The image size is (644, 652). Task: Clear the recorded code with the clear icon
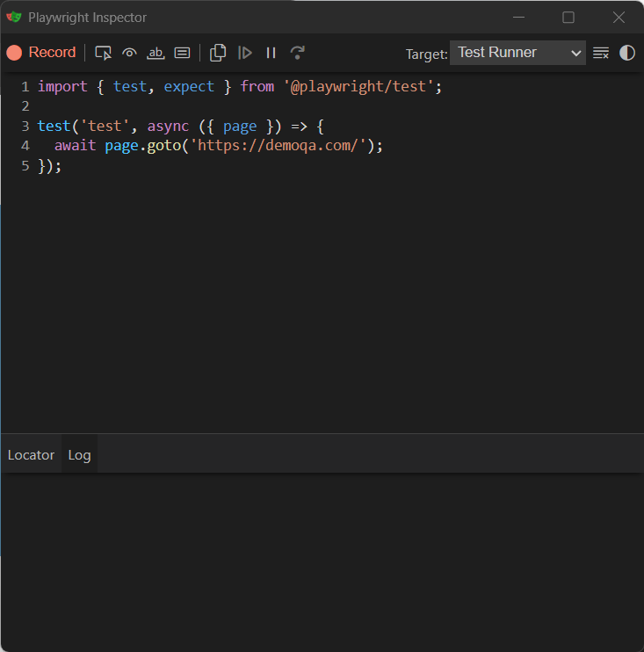point(601,53)
